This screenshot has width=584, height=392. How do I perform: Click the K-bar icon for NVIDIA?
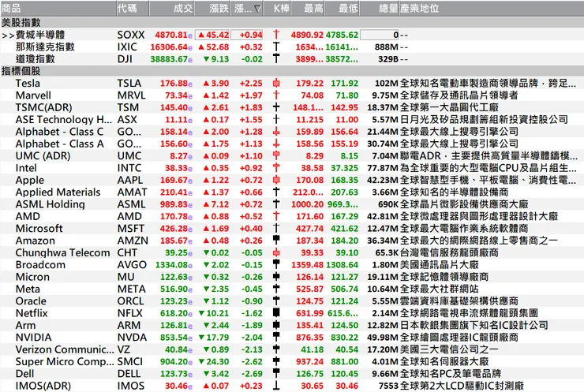pyautogui.click(x=276, y=338)
